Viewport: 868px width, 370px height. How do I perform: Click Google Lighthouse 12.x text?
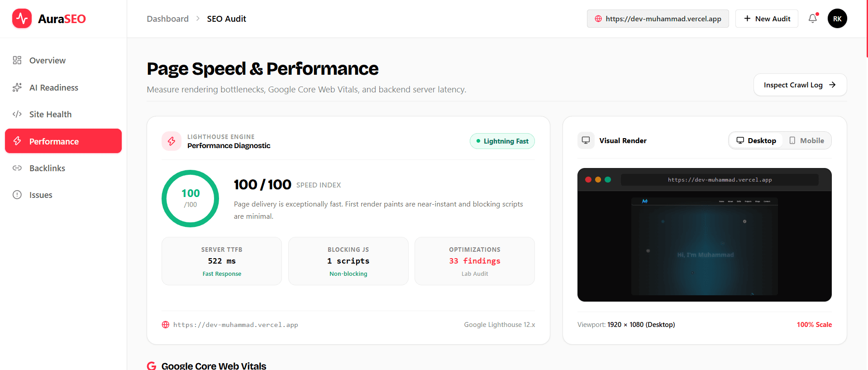[500, 325]
